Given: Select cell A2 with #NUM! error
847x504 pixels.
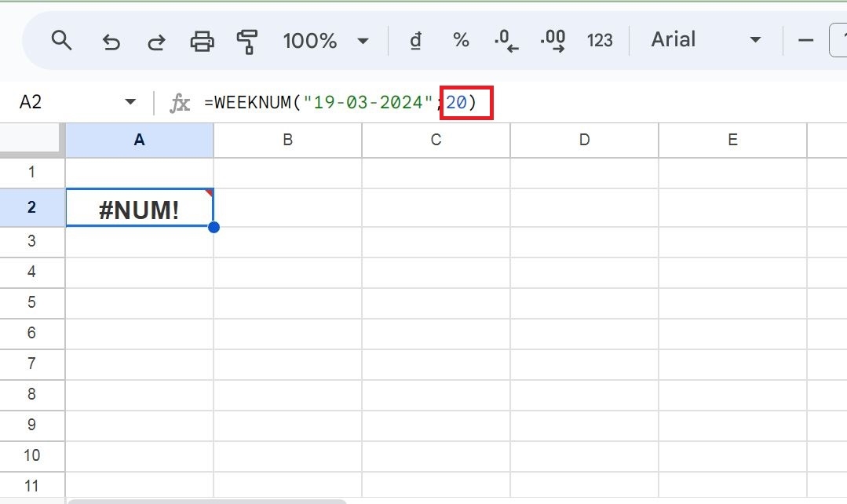Looking at the screenshot, I should click(x=140, y=208).
